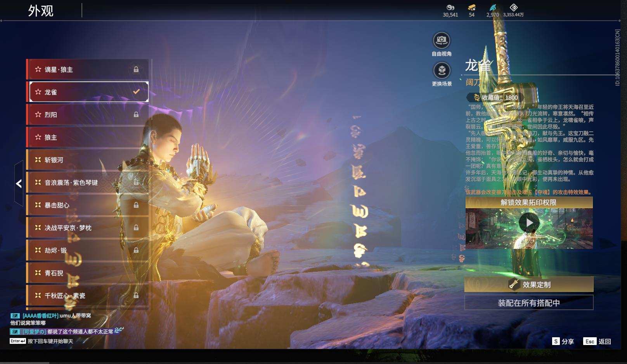Click the 解锁效果拓印权限 button

point(529,202)
